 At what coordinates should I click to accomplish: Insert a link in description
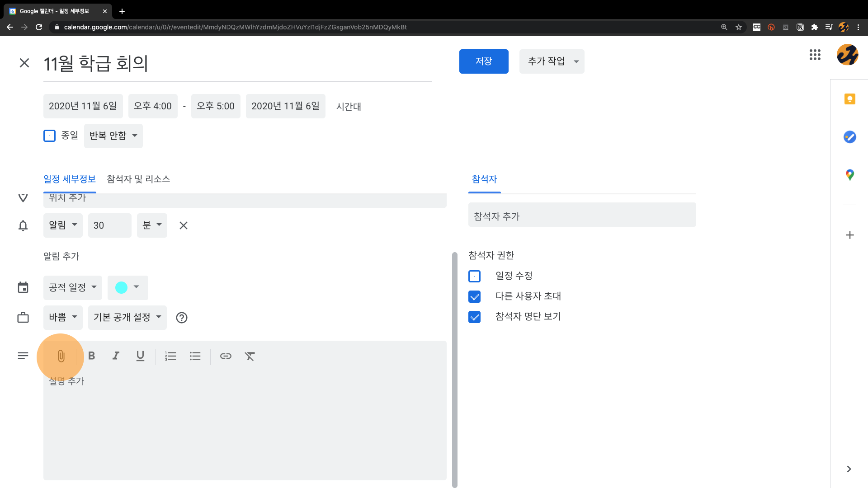coord(226,356)
